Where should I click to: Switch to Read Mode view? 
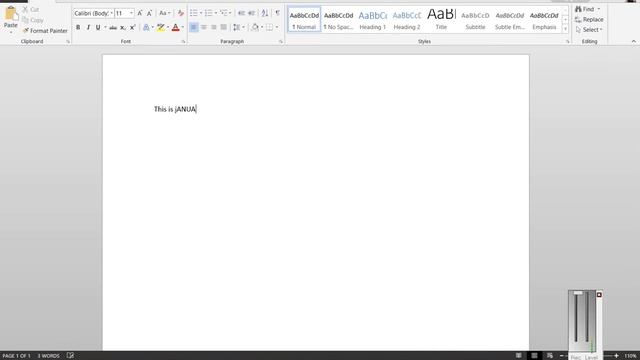coord(518,356)
